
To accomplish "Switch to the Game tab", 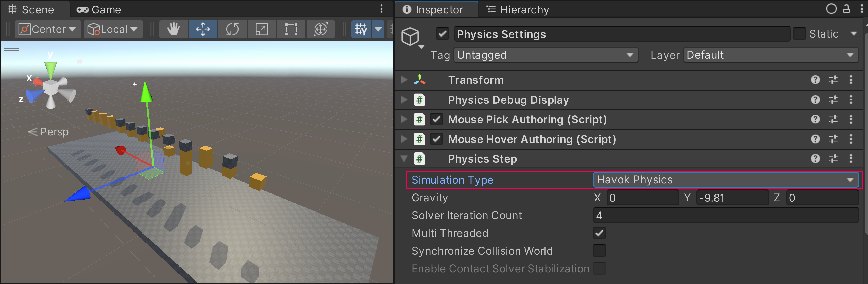I will (x=99, y=9).
